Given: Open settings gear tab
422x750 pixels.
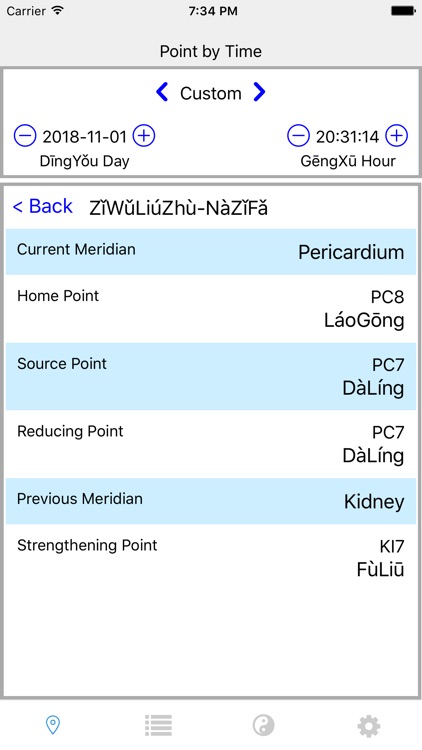Looking at the screenshot, I should pos(369,726).
